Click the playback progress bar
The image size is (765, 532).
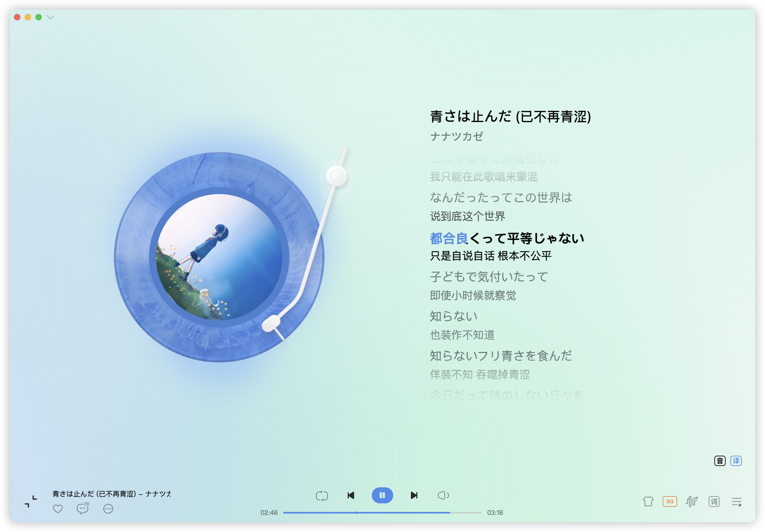[x=382, y=513]
